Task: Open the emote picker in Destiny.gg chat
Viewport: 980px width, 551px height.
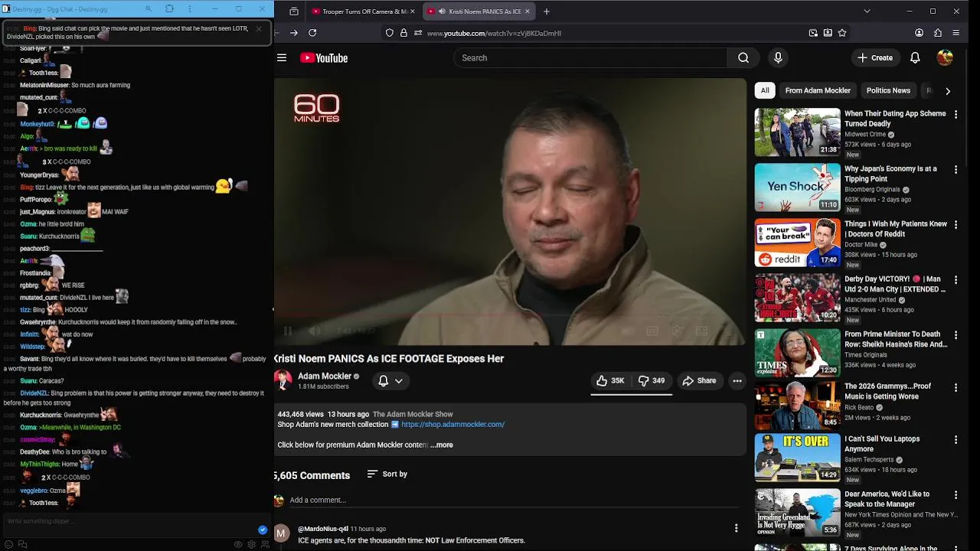Action: [9, 544]
